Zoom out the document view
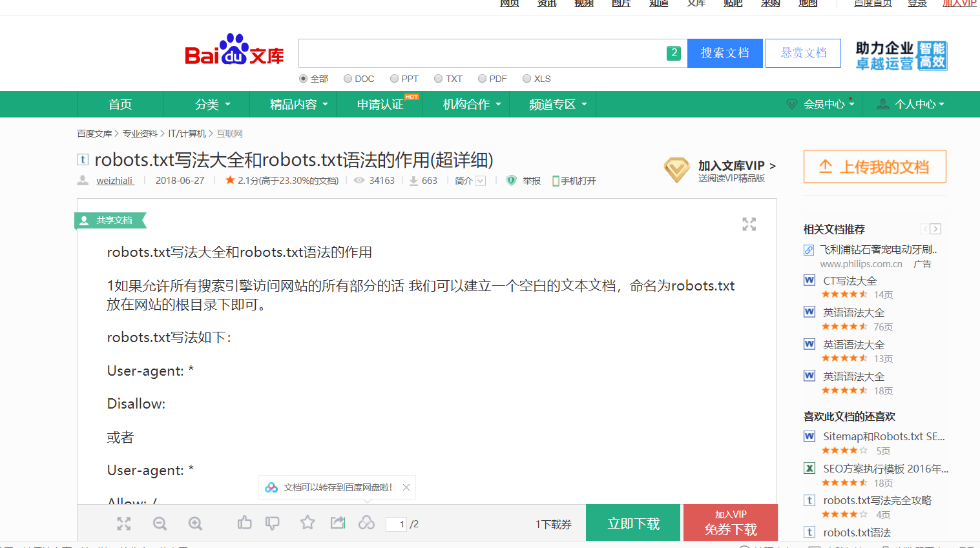The image size is (980, 548). click(160, 523)
